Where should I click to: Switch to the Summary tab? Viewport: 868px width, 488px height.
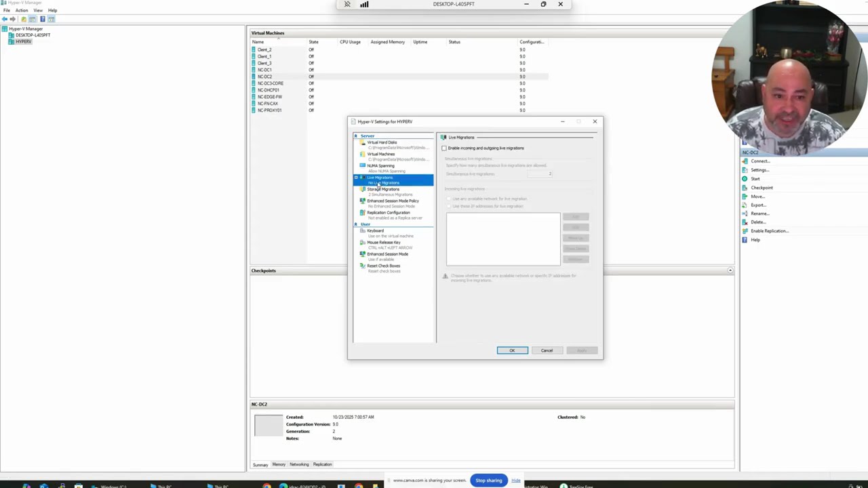[260, 464]
